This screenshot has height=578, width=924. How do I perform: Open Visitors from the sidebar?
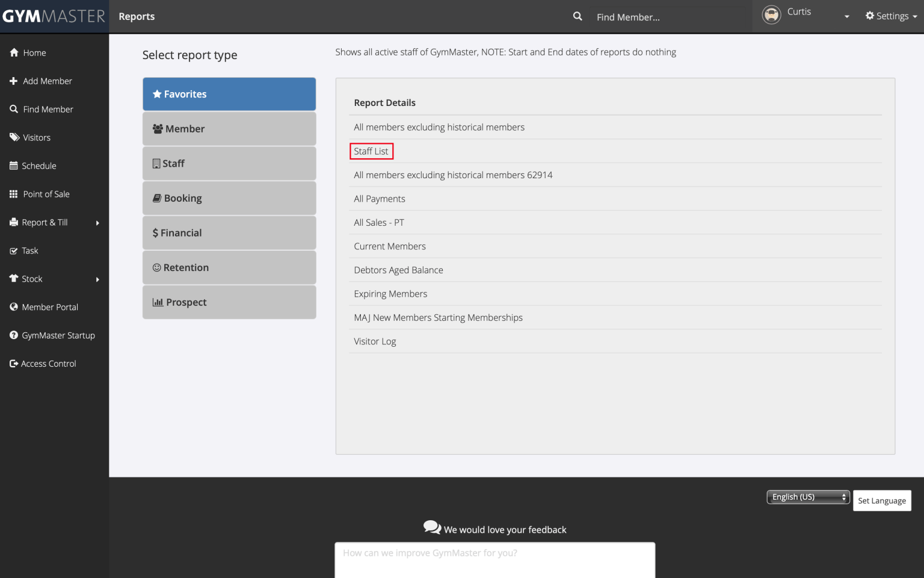(x=36, y=138)
